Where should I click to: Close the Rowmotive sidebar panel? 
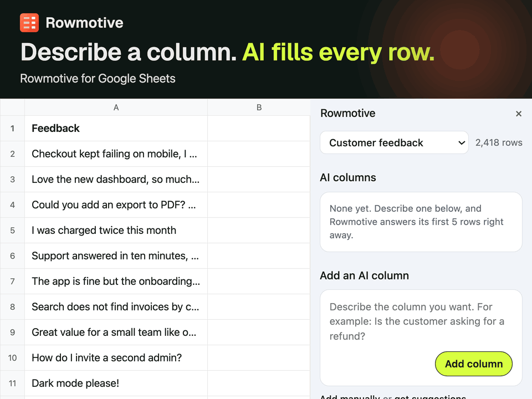coord(519,114)
